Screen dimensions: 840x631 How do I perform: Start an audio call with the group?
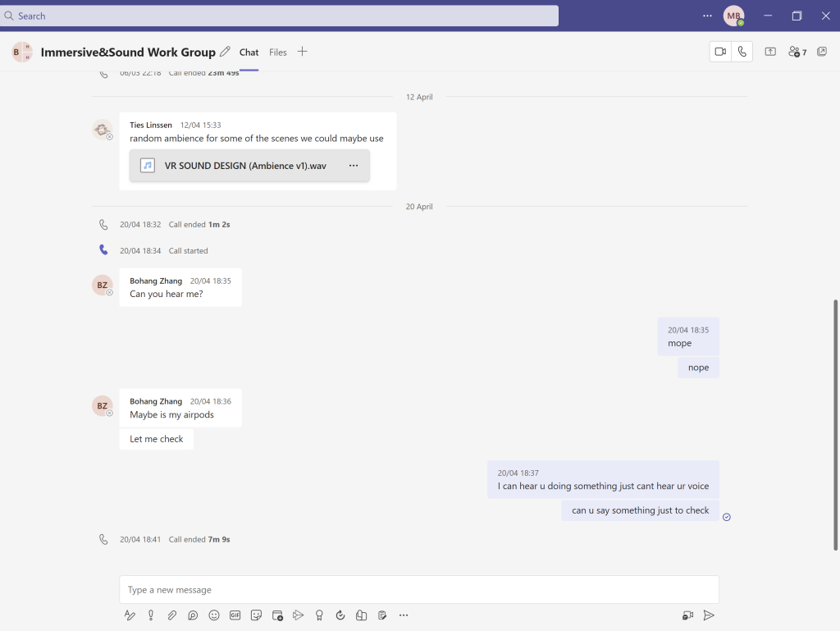pos(742,52)
